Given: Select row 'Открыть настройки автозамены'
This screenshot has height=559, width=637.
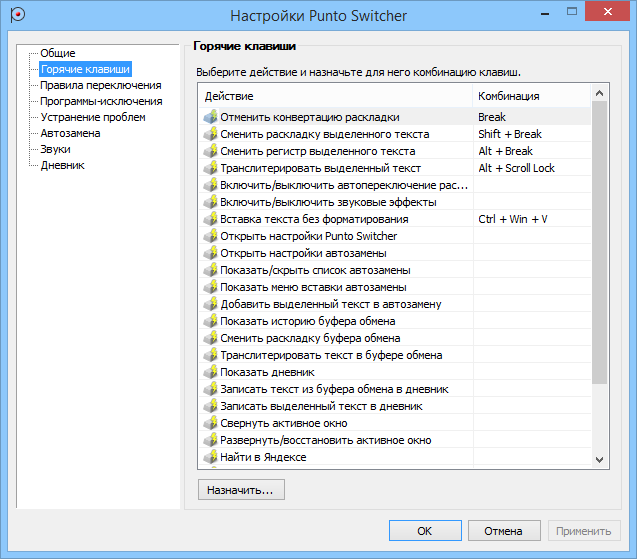Looking at the screenshot, I should 394,253.
